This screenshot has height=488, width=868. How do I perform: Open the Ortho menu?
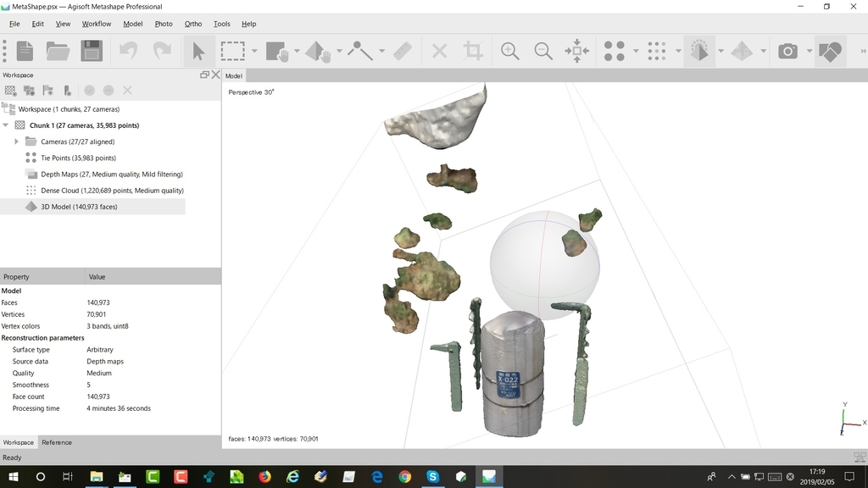pos(193,24)
